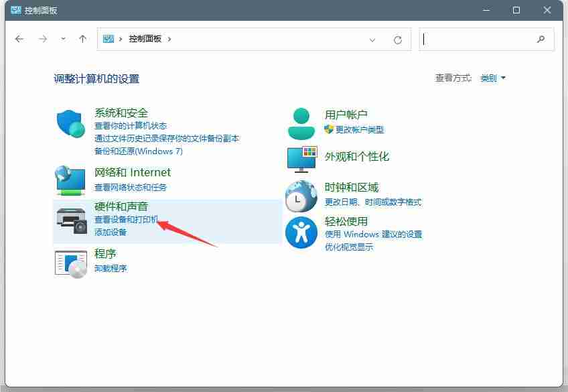Click the 程序 category icon

(x=71, y=262)
